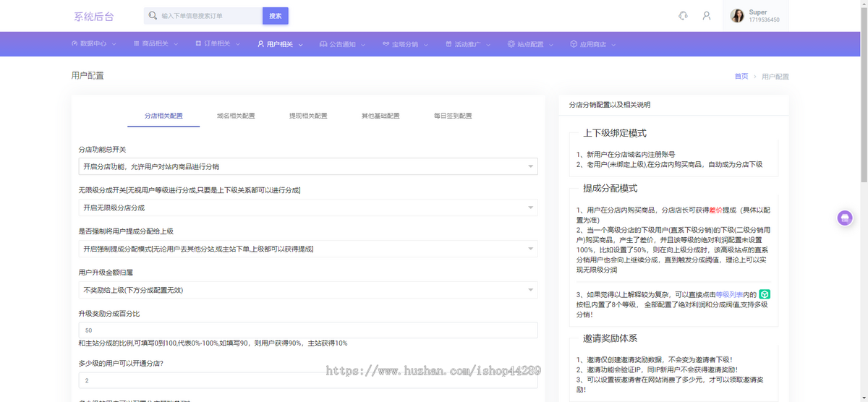Open the 分店功能总开关 dropdown
Viewport: 868px width, 402px height.
tap(308, 166)
